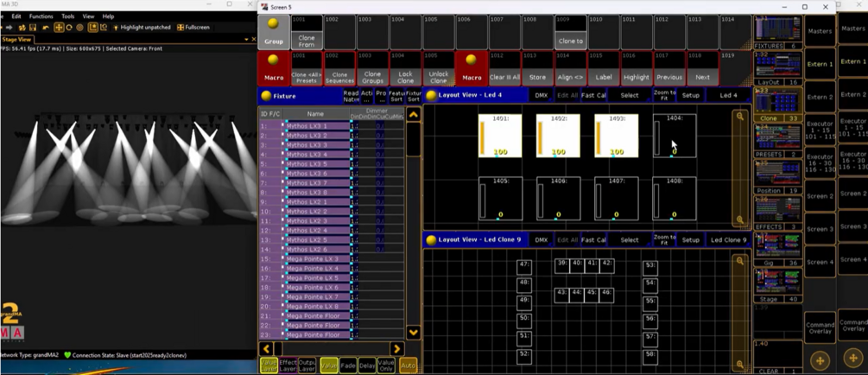Viewport: 868px width, 375px height.
Task: Open the Stage View tab dropdown arrow
Action: [246, 40]
